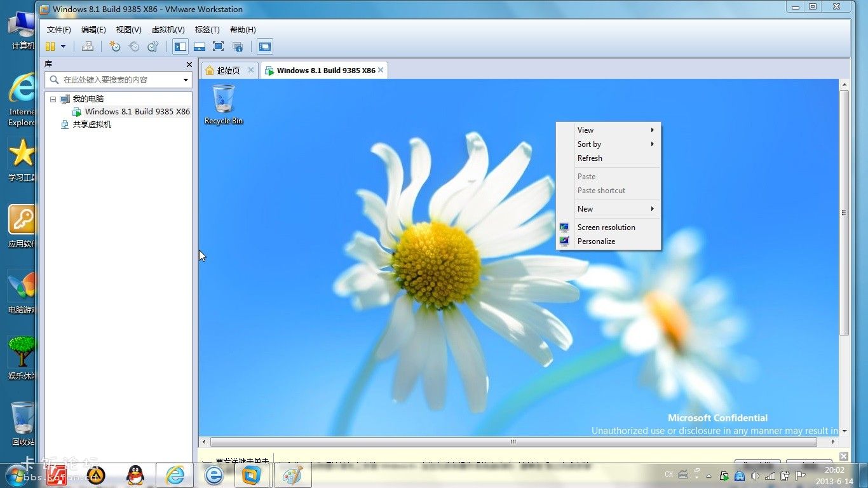Take a snapshot of the virtual machine

pos(115,46)
